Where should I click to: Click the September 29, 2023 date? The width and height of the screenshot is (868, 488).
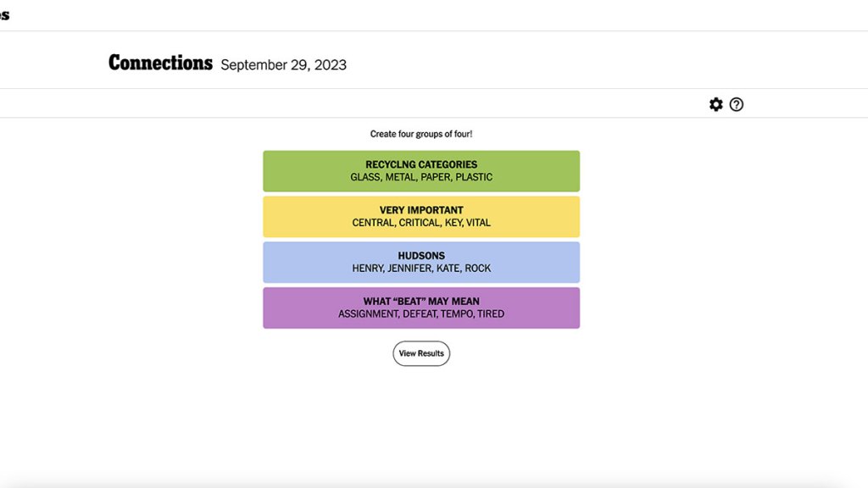pyautogui.click(x=283, y=65)
